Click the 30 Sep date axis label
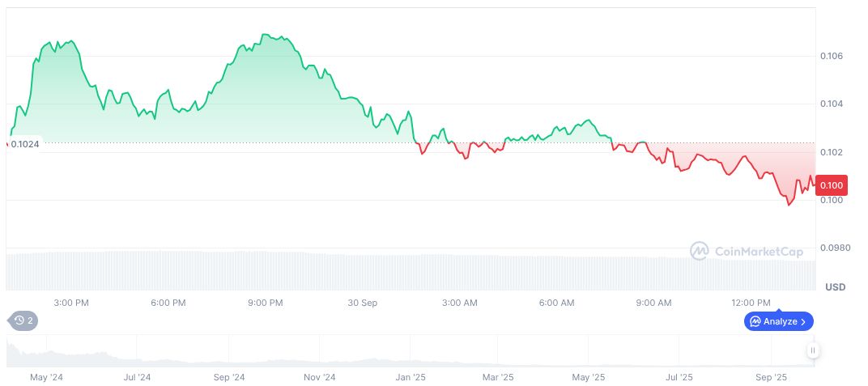The width and height of the screenshot is (868, 386). [x=363, y=303]
